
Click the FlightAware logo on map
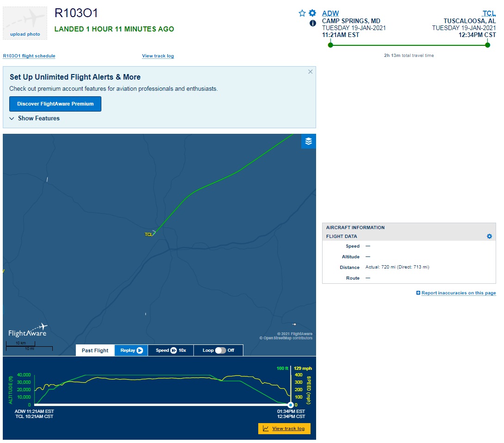(28, 331)
